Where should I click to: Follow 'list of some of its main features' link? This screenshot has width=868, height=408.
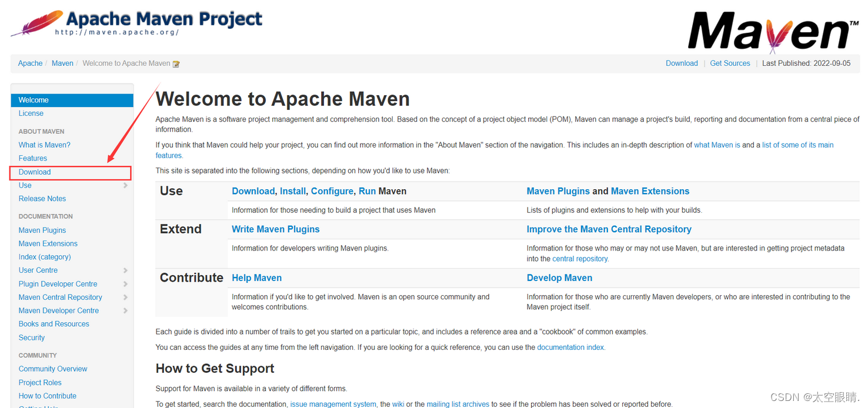pyautogui.click(x=798, y=145)
